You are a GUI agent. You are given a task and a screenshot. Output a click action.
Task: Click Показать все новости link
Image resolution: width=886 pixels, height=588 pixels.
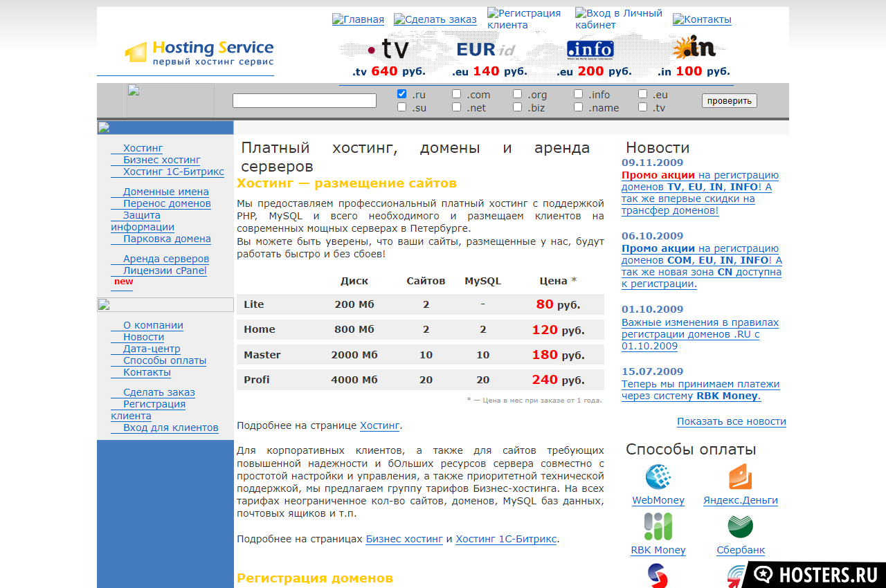pyautogui.click(x=732, y=421)
